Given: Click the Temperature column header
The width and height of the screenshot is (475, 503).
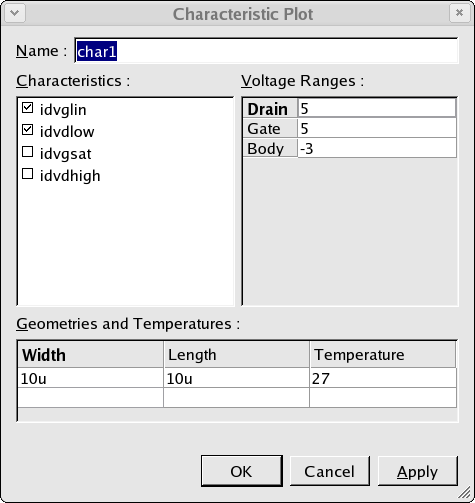Looking at the screenshot, I should tap(383, 354).
